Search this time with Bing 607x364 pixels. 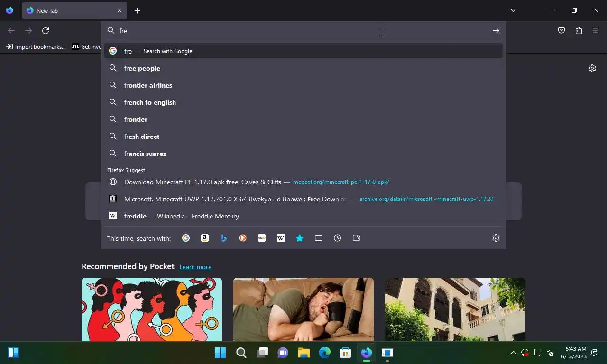click(224, 238)
